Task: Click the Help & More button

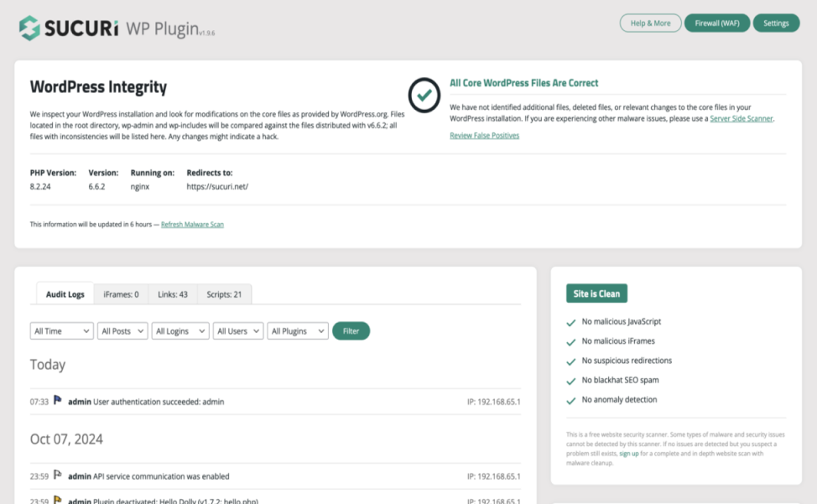Action: (x=650, y=23)
